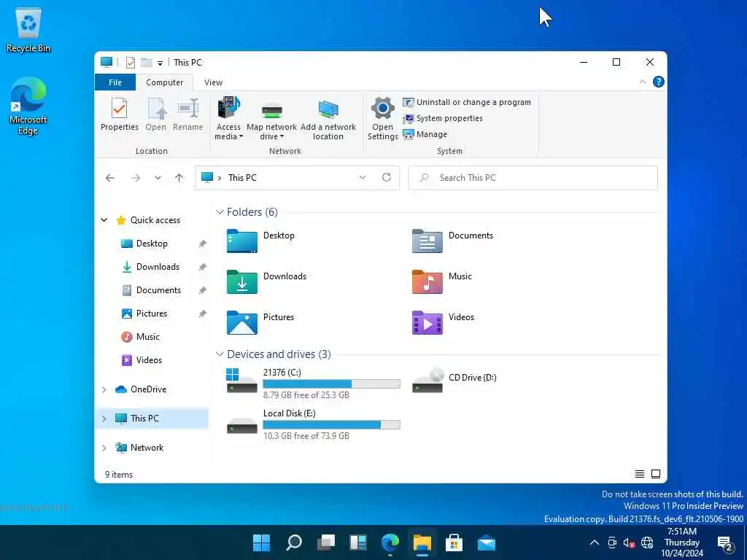Screen dimensions: 747x560
Task: Switch to the View ribbon tab
Action: (214, 82)
